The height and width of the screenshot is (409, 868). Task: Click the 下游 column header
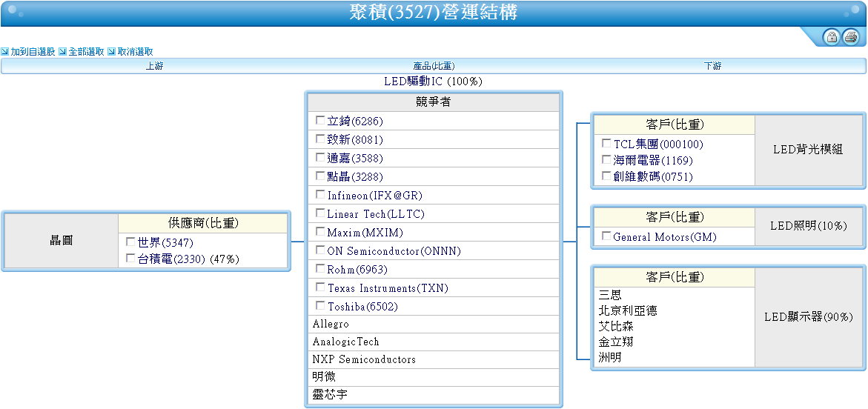click(713, 66)
